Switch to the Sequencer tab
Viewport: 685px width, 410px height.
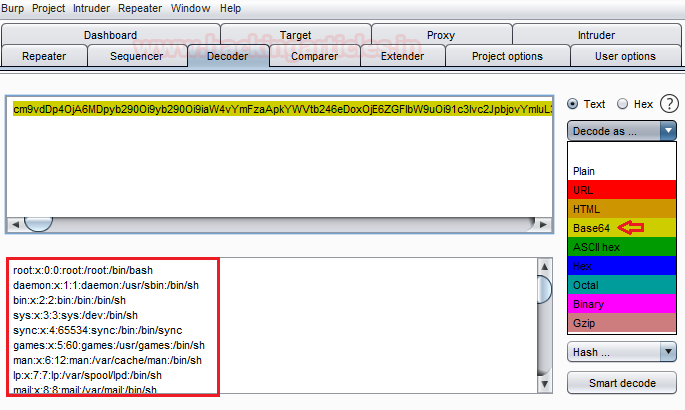[136, 56]
